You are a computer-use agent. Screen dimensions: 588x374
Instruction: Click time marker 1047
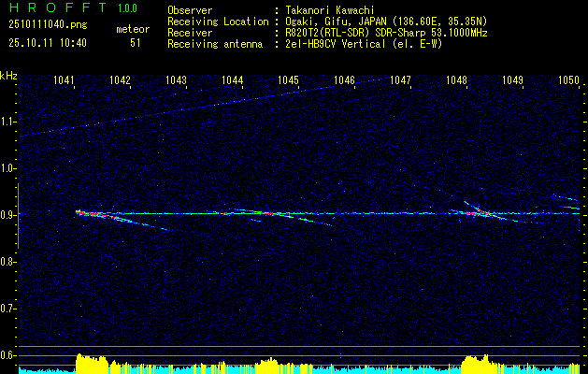pyautogui.click(x=400, y=79)
